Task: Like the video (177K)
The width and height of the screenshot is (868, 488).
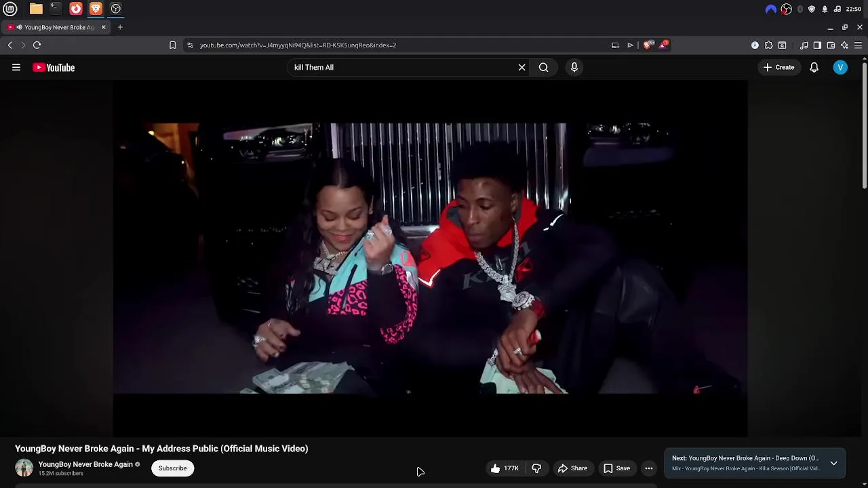Action: 504,468
